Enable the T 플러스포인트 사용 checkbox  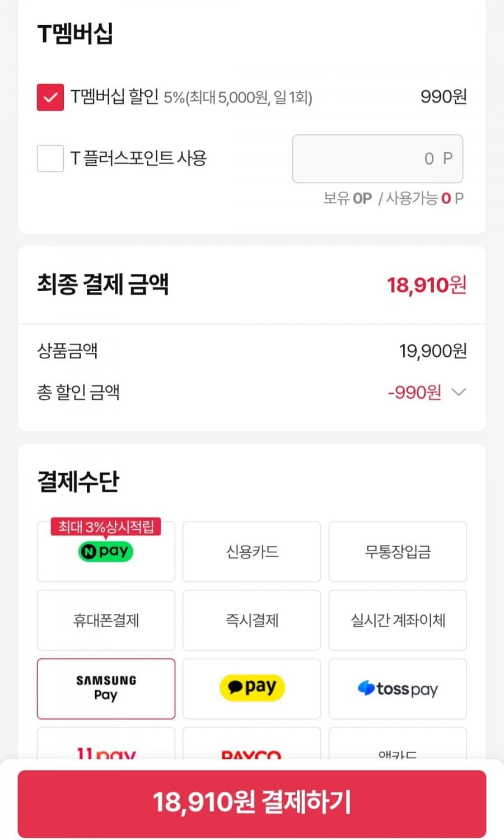[x=50, y=158]
